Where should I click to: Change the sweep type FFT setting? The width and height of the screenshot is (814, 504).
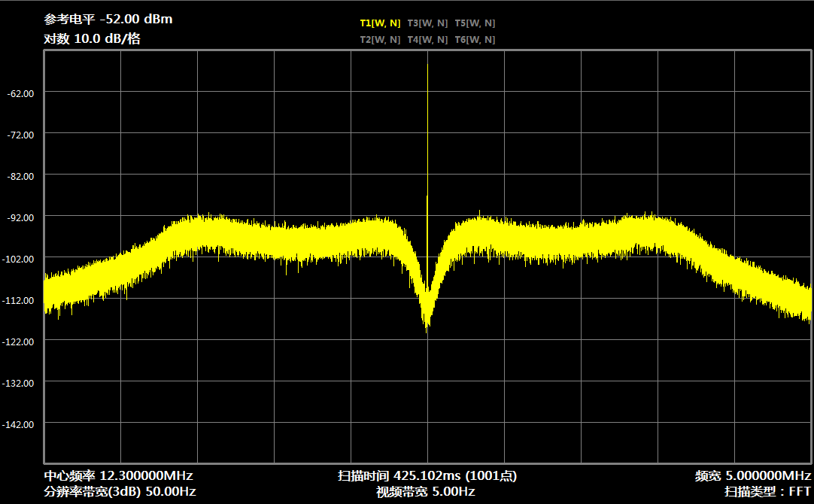(767, 492)
